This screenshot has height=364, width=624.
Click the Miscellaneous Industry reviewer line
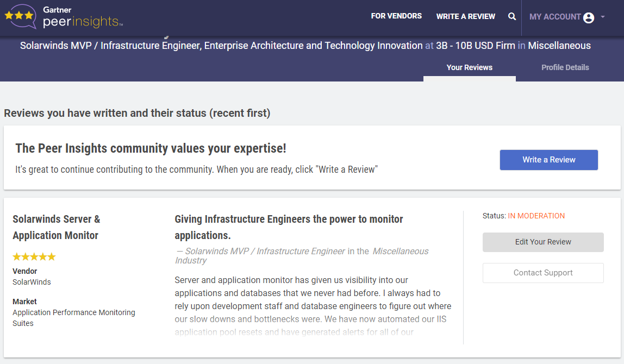pos(302,256)
